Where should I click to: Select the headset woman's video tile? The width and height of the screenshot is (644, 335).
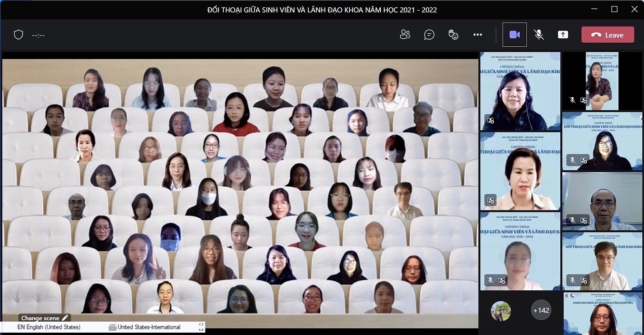(520, 91)
